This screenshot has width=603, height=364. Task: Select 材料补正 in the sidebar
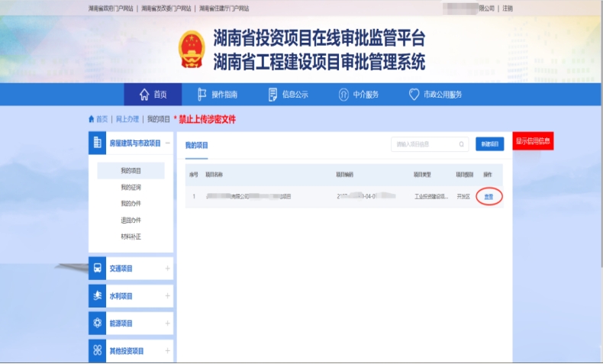click(x=131, y=237)
